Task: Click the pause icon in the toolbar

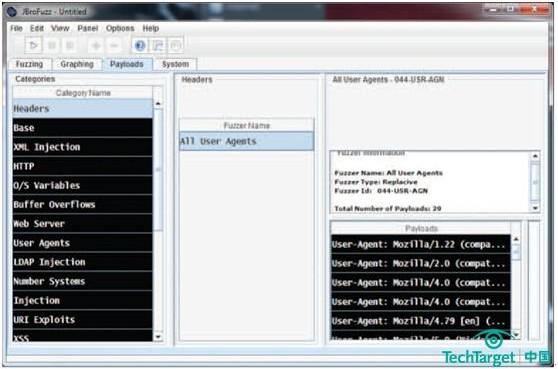Action: [x=52, y=45]
